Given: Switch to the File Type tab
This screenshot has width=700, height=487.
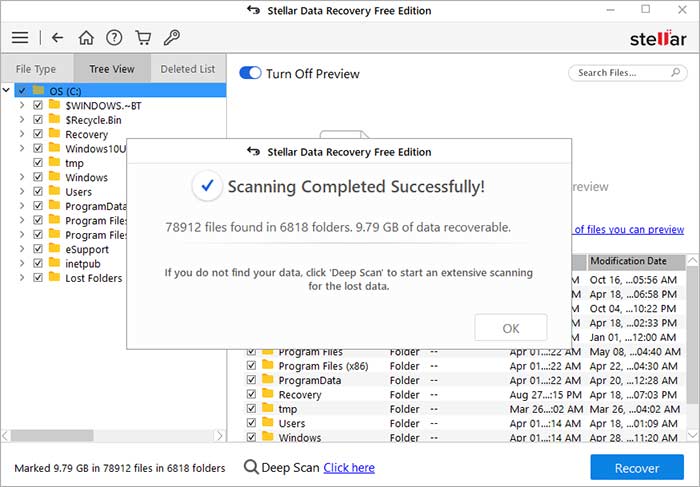Looking at the screenshot, I should 36,69.
